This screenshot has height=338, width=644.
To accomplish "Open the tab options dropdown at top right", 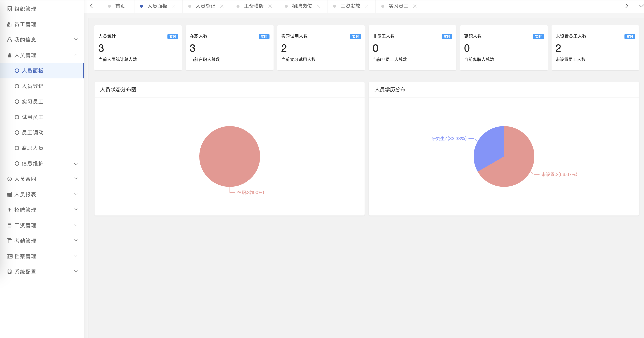I will [641, 6].
